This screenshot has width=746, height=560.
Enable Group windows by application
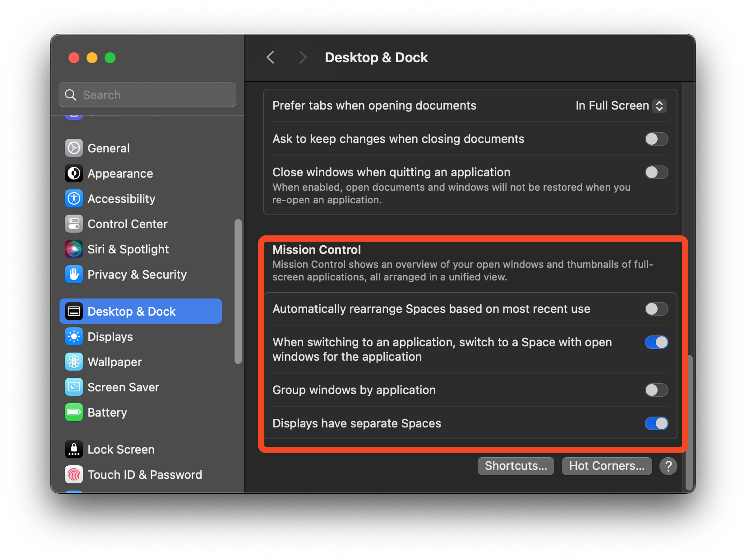pyautogui.click(x=656, y=390)
